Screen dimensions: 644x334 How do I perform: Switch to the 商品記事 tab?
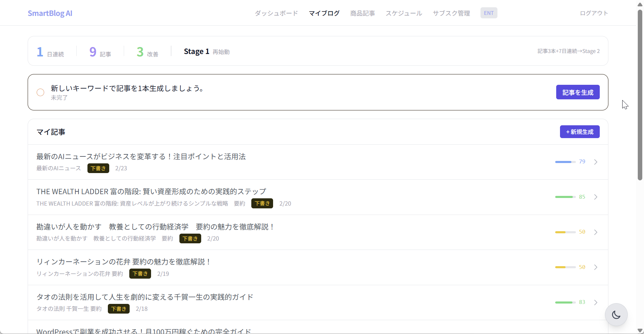click(362, 13)
